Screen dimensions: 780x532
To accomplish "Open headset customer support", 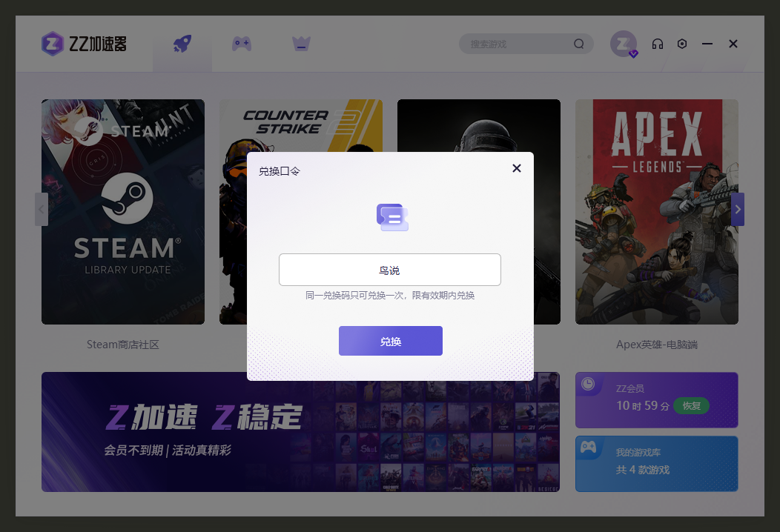I will 658,44.
